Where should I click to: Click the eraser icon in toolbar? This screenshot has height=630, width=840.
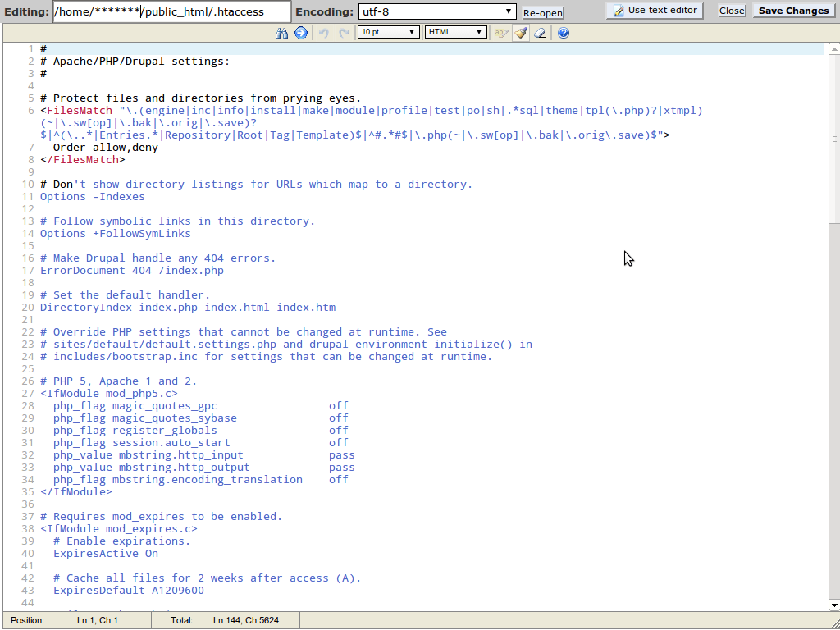[x=539, y=33]
